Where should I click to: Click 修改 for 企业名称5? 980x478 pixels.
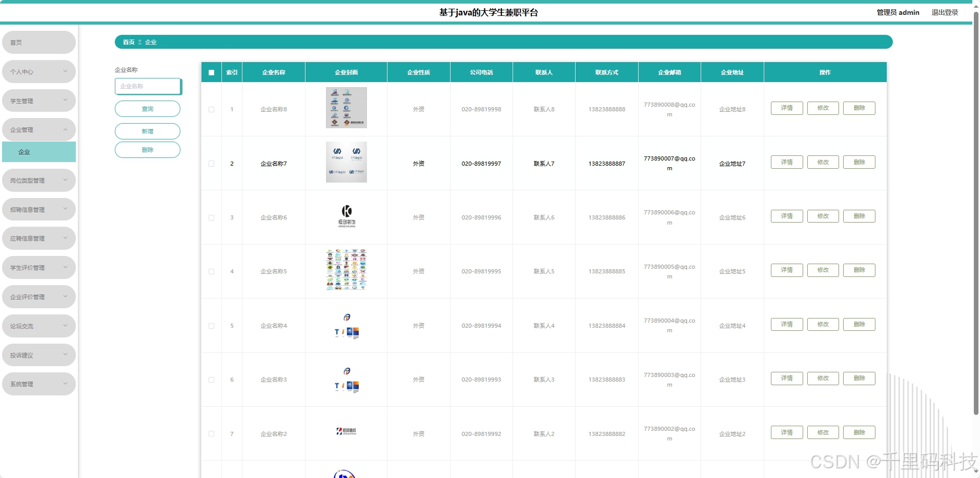[823, 270]
